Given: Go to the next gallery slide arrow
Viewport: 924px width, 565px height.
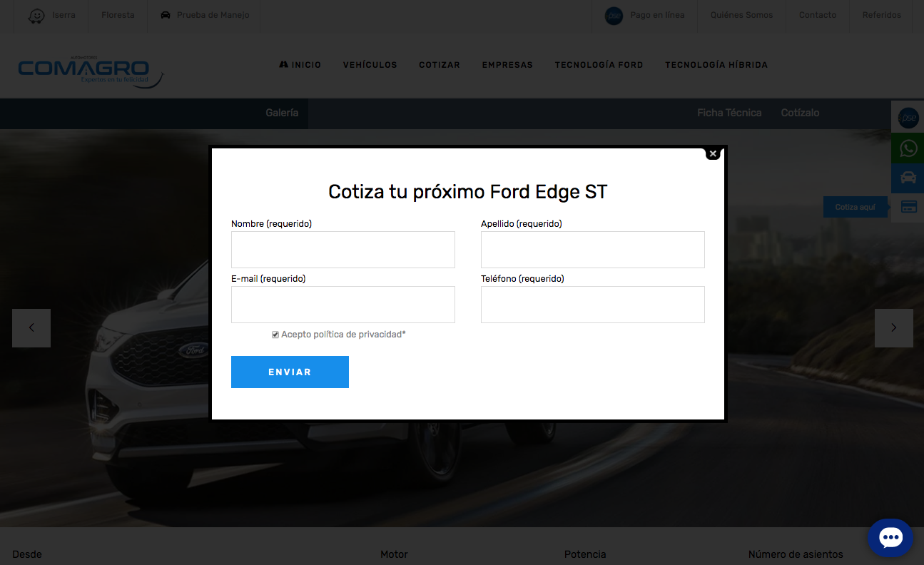Looking at the screenshot, I should tap(893, 328).
